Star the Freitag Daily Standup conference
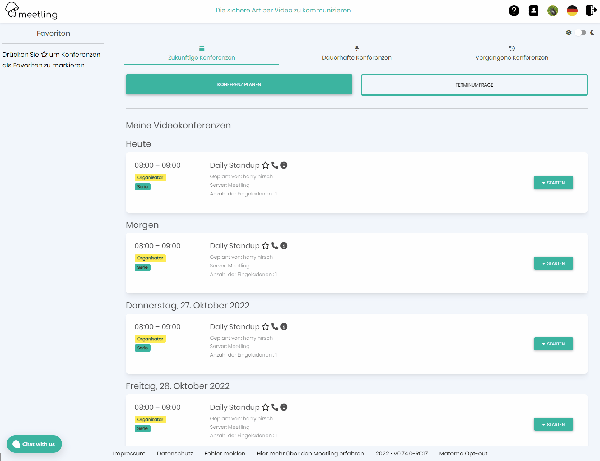Viewport: 600px width, 461px height. [x=267, y=407]
